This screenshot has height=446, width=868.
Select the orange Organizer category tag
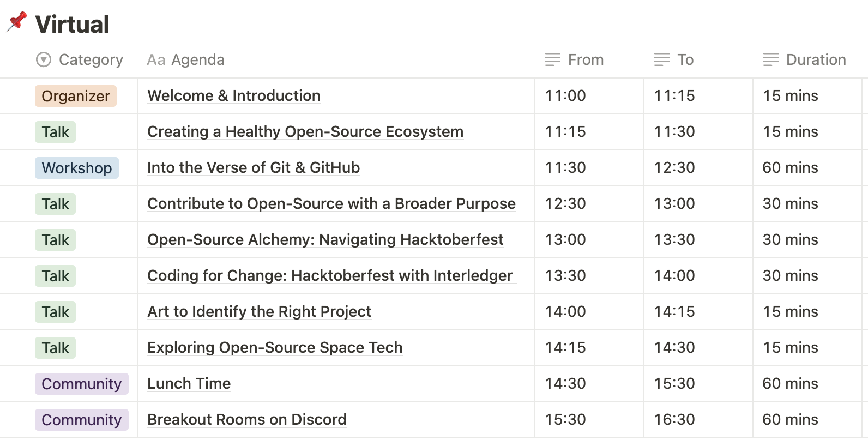76,96
